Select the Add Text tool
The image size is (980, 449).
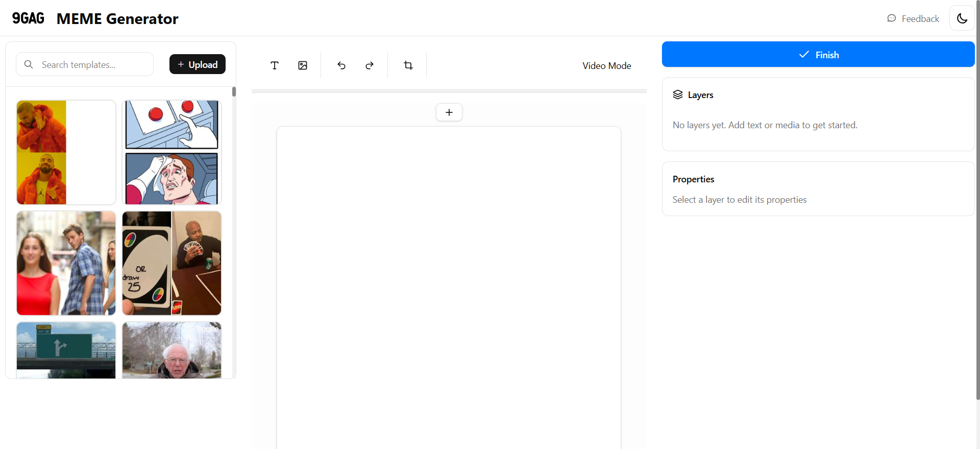click(275, 65)
